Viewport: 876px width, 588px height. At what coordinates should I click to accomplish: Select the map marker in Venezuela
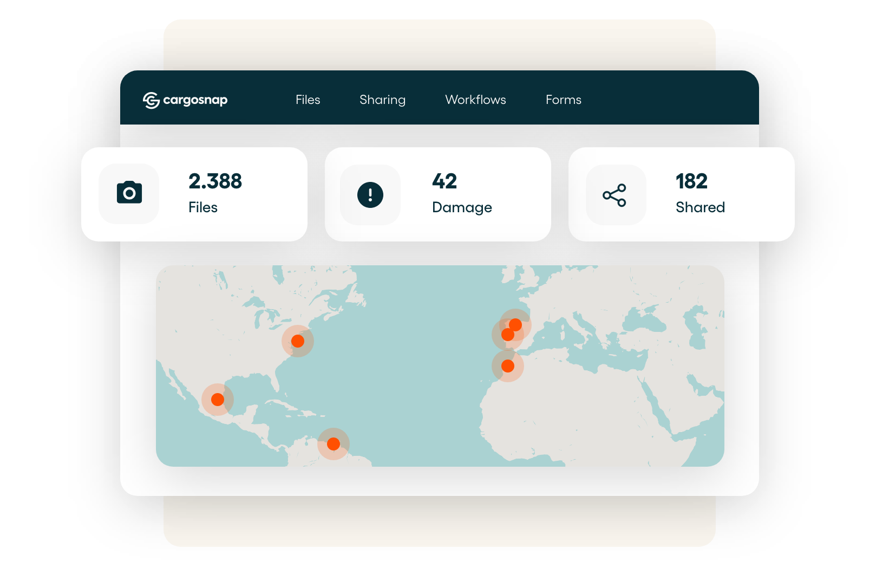point(334,444)
